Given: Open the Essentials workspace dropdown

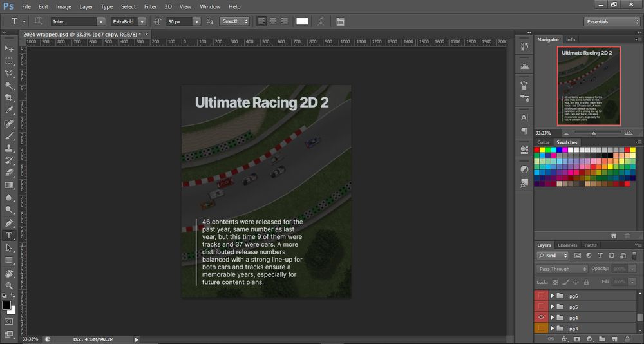Looking at the screenshot, I should [x=612, y=22].
